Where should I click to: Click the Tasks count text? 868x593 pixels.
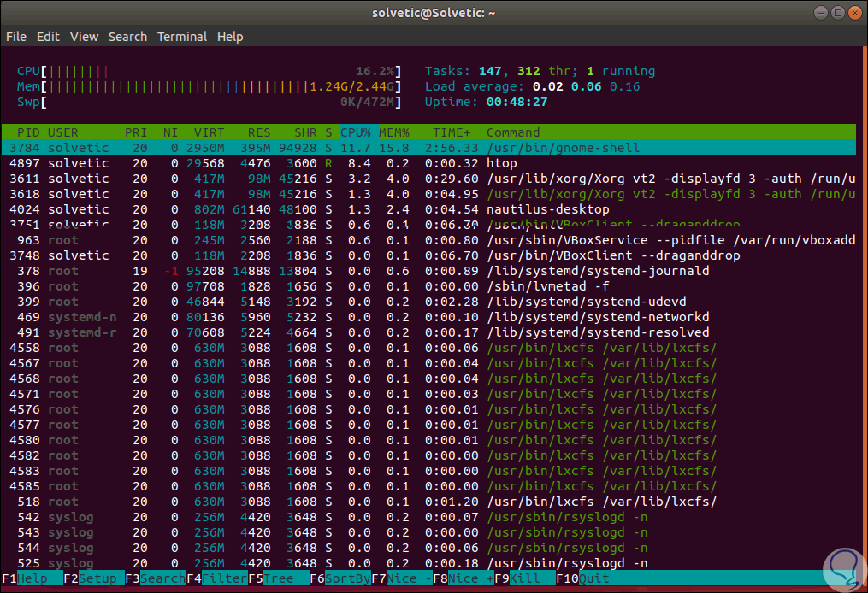540,72
